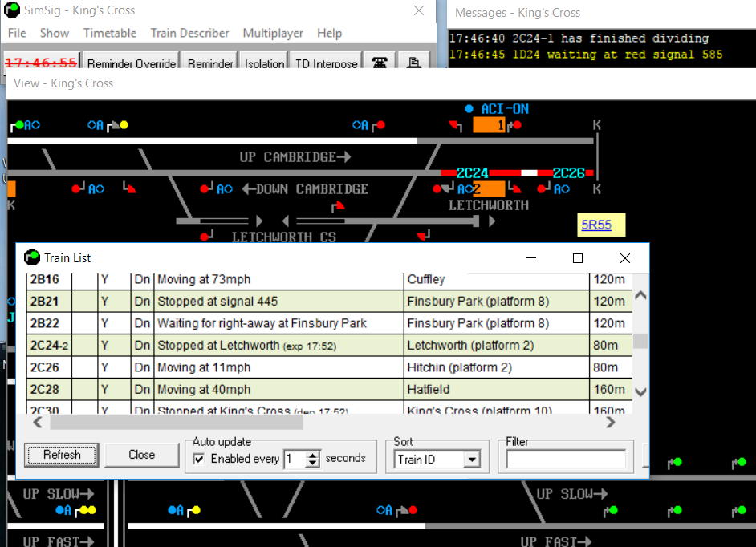Open the Help menu
This screenshot has height=547, width=756.
click(329, 33)
